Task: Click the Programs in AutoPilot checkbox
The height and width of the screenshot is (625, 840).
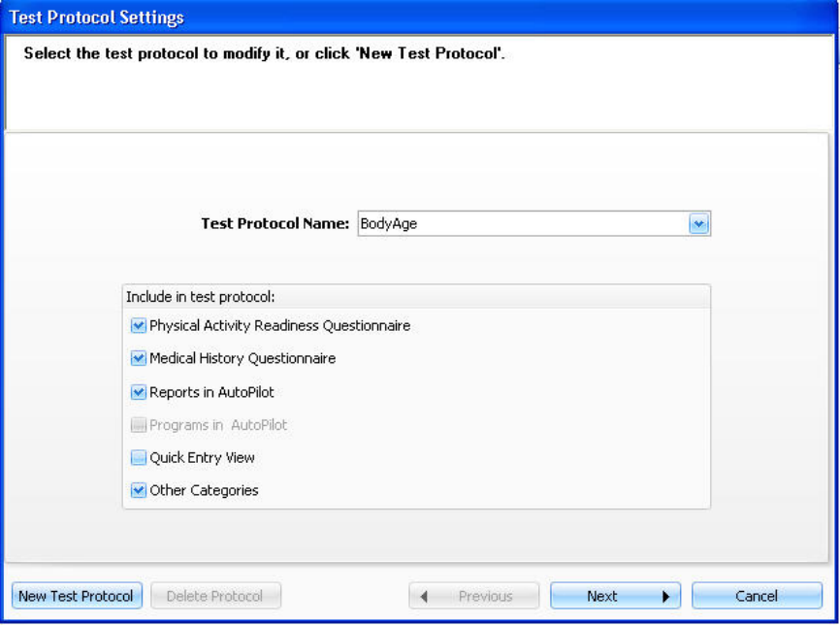Action: coord(138,425)
